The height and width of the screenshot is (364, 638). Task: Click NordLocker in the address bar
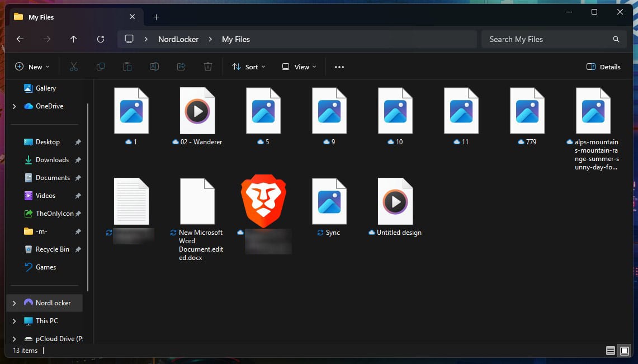[x=178, y=39]
